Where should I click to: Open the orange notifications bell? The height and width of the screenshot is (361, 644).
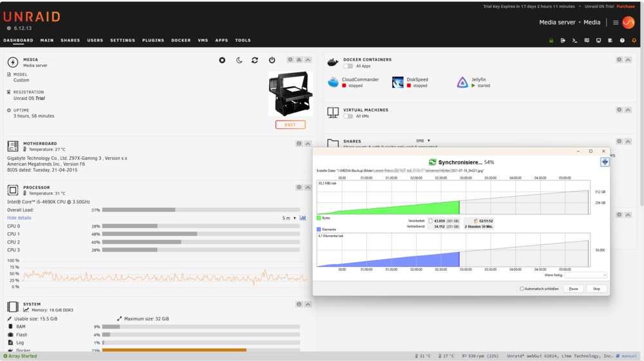click(634, 41)
